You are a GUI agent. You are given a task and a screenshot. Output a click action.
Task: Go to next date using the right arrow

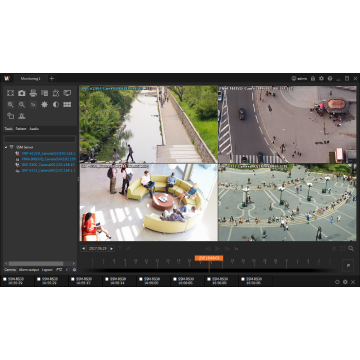[111, 248]
